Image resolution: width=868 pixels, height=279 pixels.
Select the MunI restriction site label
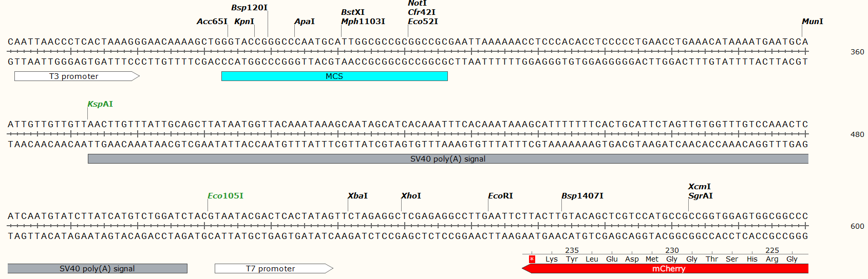pos(812,22)
